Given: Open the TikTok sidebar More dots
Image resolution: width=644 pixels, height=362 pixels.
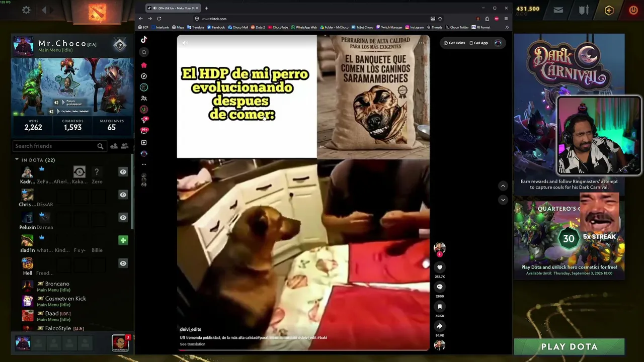Looking at the screenshot, I should [144, 164].
